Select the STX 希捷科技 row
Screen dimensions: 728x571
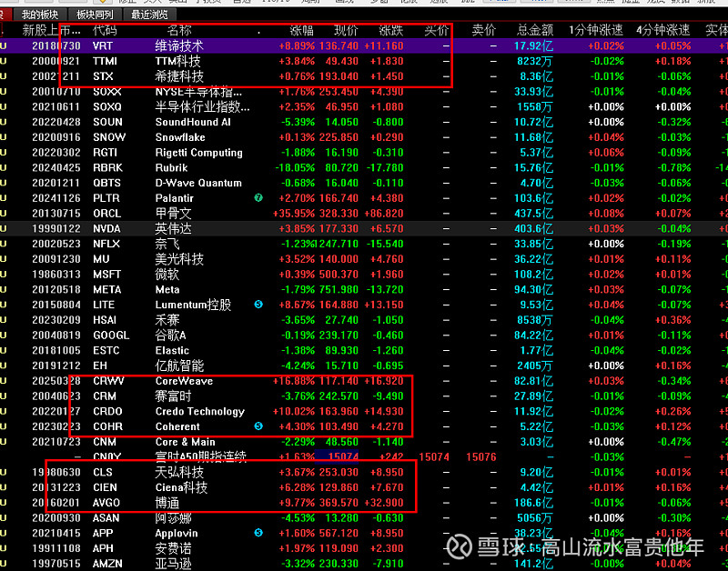(x=364, y=76)
